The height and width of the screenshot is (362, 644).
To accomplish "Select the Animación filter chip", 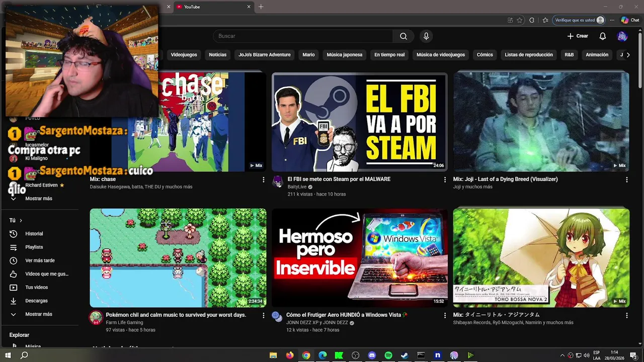I will pos(597,55).
